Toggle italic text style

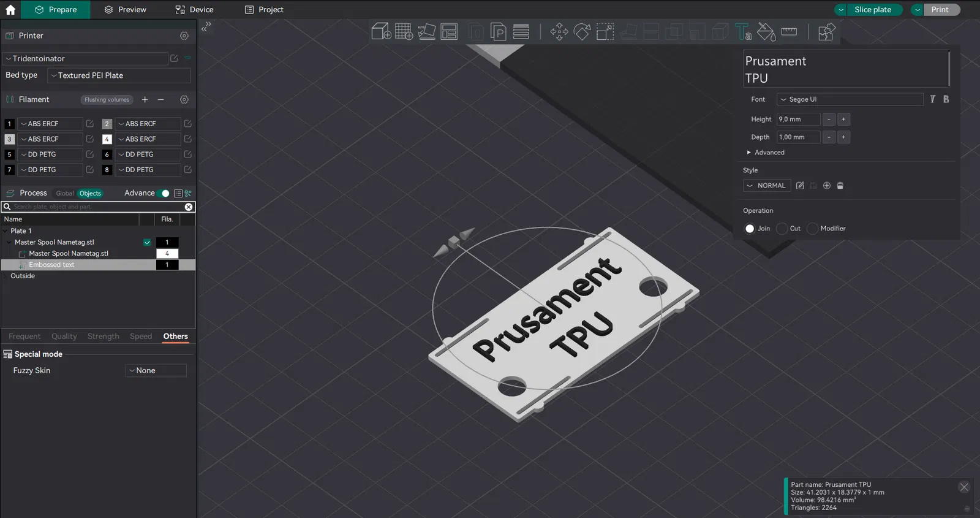pos(933,99)
